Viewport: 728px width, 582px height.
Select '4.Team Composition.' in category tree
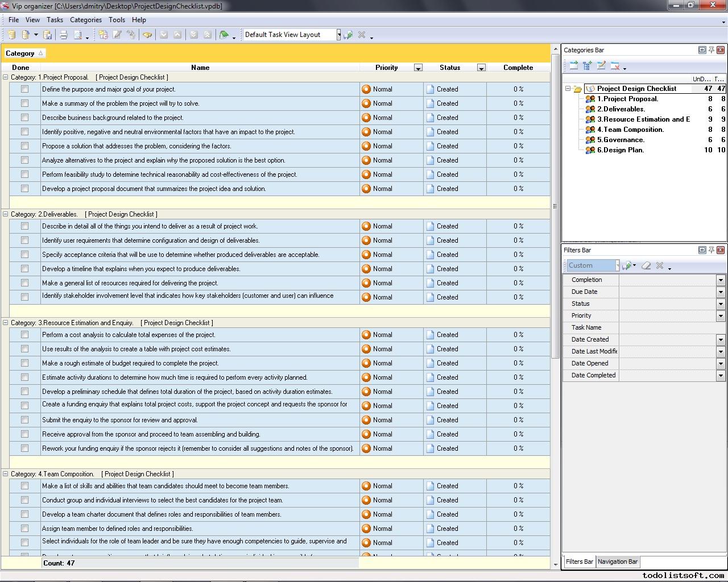[630, 130]
